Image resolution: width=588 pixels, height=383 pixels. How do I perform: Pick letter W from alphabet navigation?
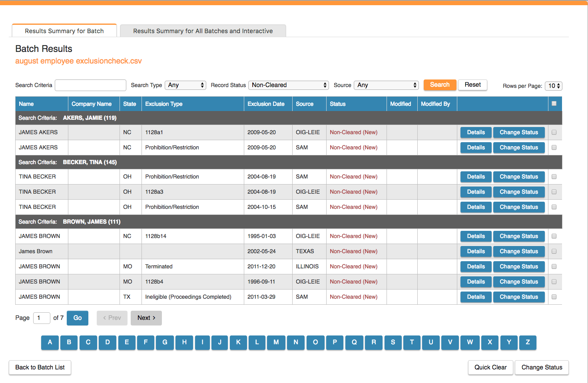(x=470, y=342)
